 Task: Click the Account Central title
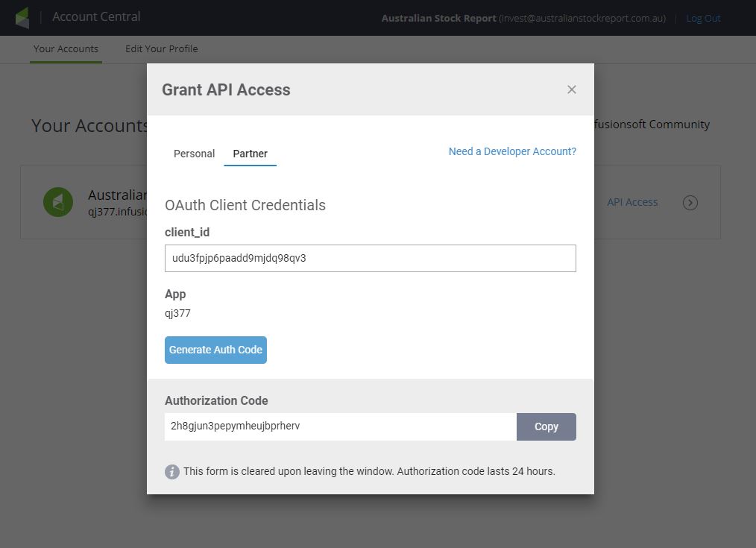96,17
